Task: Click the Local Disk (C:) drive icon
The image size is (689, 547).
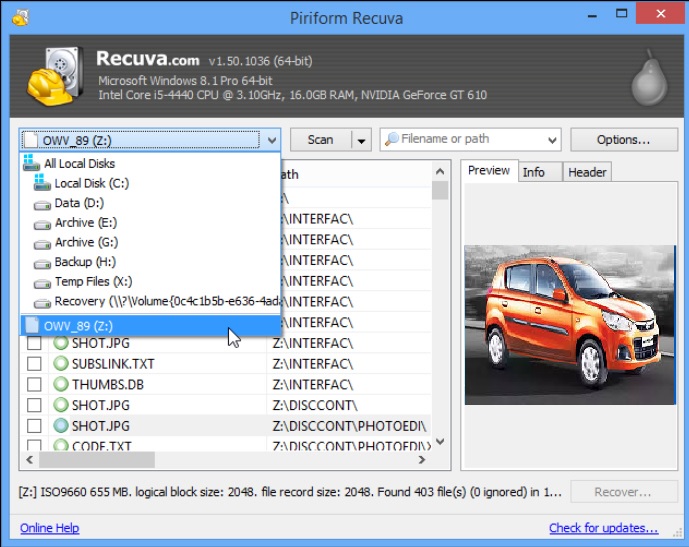Action: click(41, 183)
